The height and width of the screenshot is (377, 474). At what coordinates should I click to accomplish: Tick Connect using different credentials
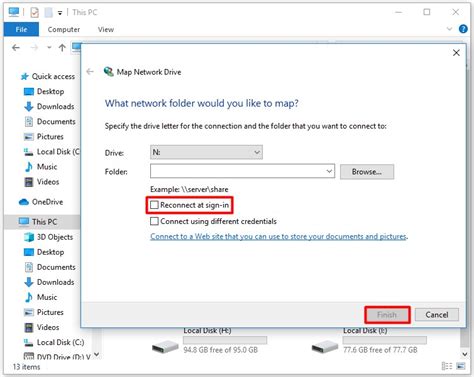tap(154, 221)
